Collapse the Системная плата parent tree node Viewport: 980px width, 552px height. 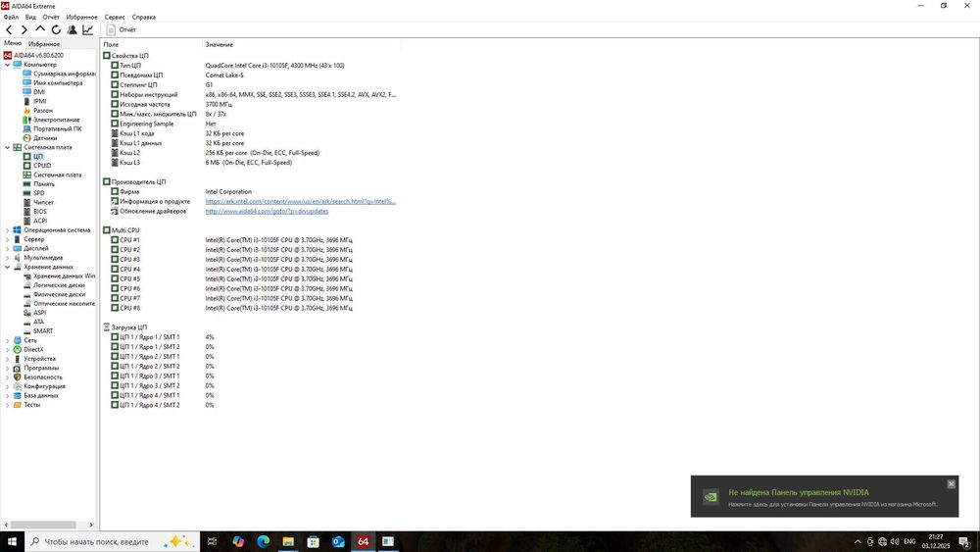(x=8, y=147)
